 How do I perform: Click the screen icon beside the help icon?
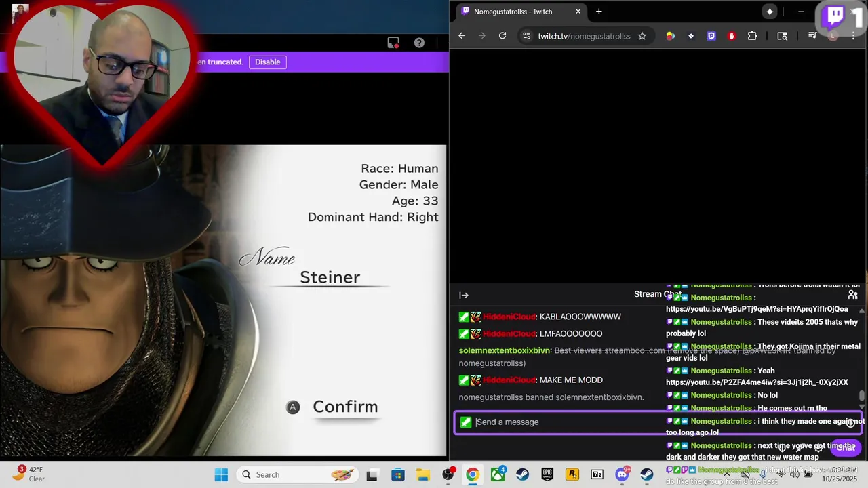click(x=393, y=43)
